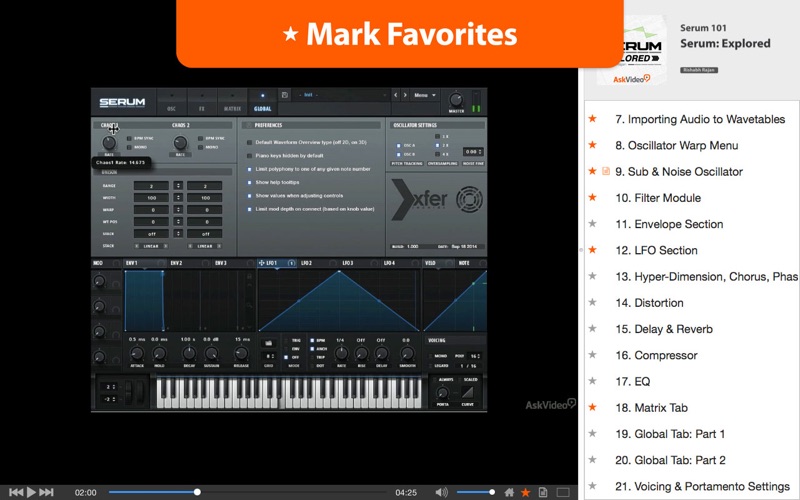Star 19. Global Tab: Part 1
Image resolution: width=800 pixels, height=500 pixels.
click(x=592, y=434)
